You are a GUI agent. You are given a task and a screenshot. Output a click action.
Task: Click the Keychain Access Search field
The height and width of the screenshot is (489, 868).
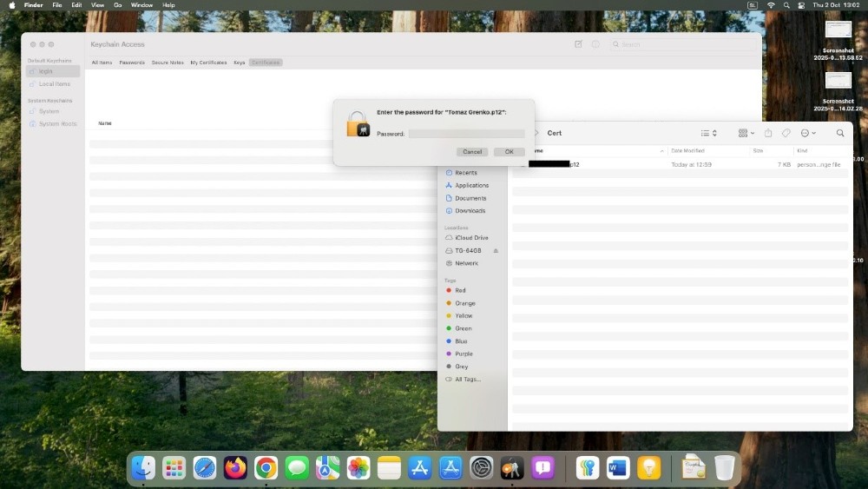682,44
